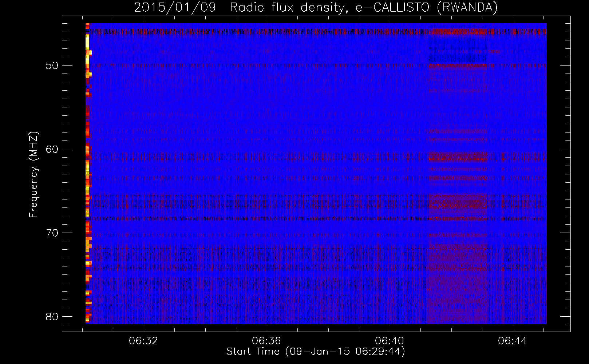Click the 50 frequency tick label
This screenshot has width=589, height=364.
coord(52,66)
